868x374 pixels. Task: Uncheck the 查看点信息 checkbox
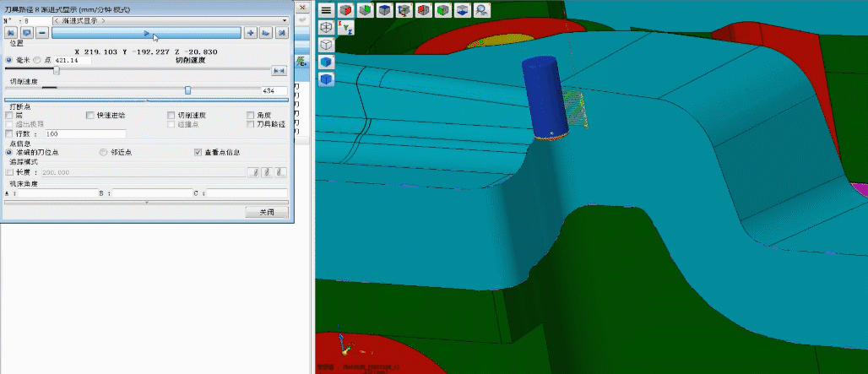click(198, 152)
